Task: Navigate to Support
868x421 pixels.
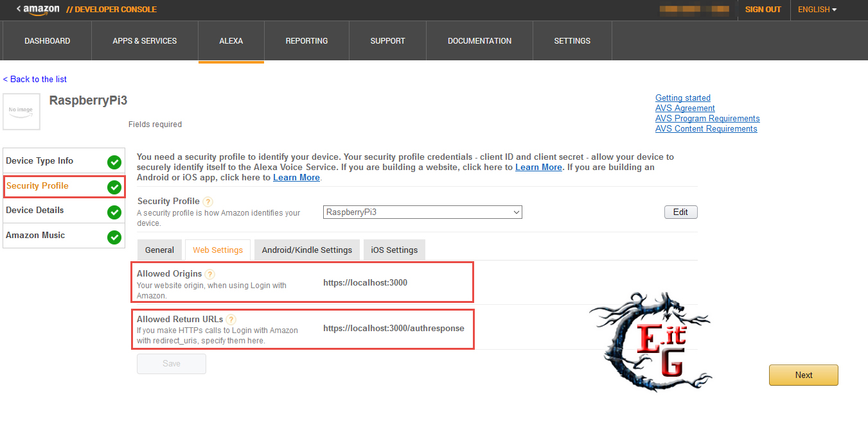Action: (387, 41)
